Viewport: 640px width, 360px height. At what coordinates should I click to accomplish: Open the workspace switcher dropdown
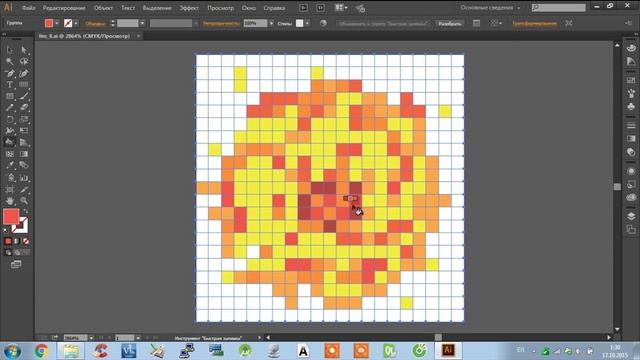pos(490,8)
